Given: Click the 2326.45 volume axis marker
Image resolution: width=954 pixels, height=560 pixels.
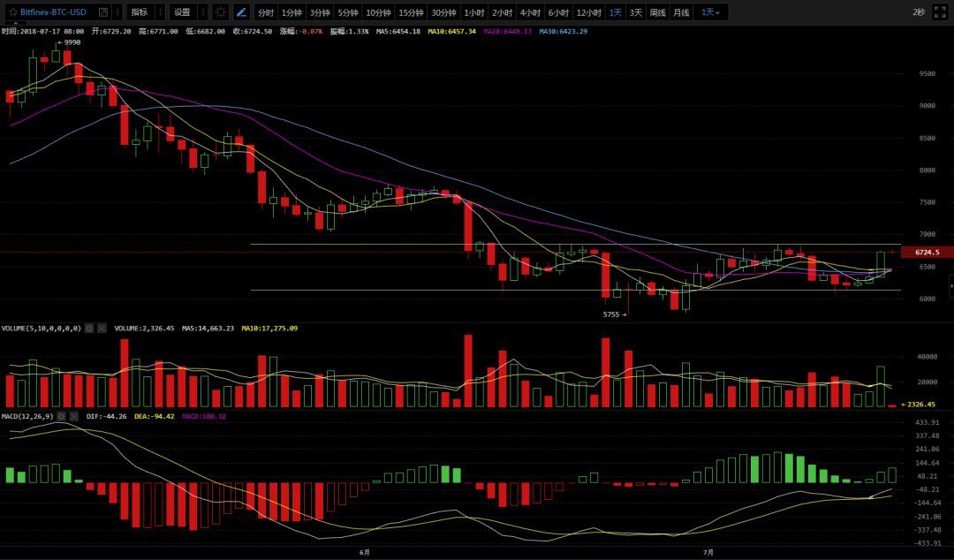Looking at the screenshot, I should 920,405.
